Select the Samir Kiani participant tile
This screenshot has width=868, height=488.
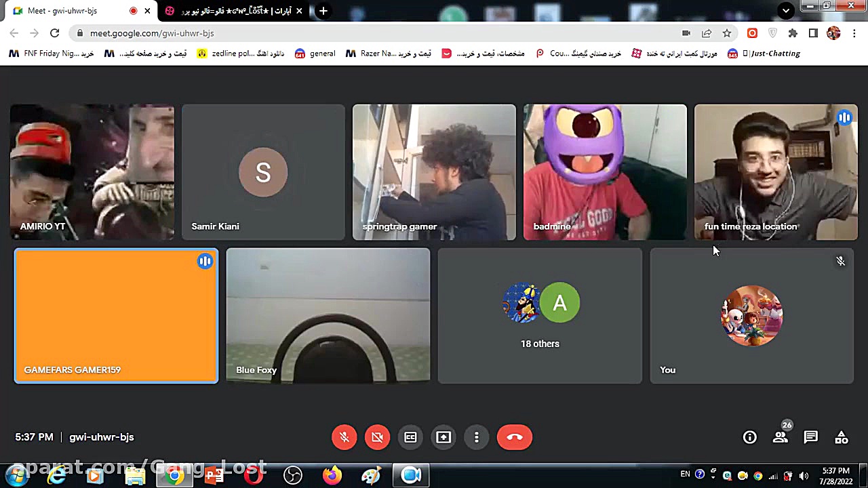click(263, 172)
